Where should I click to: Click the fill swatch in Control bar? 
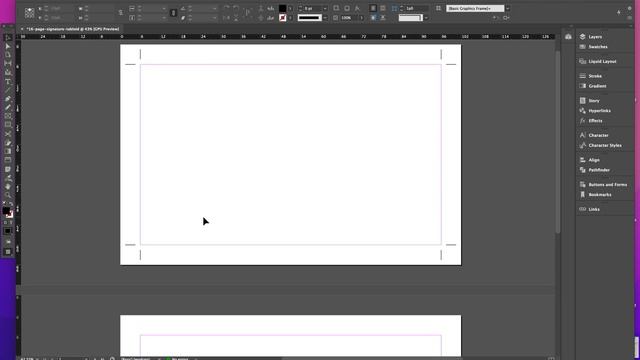282,8
